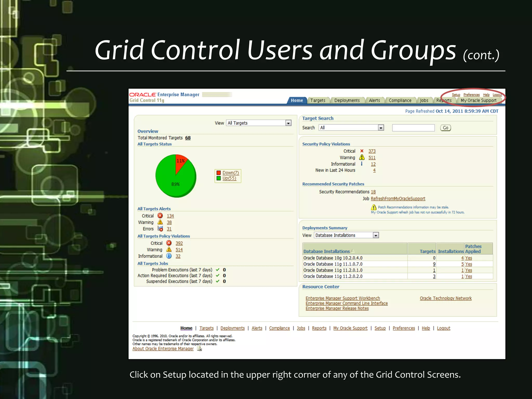Click the green Up swatch in the legend

tap(219, 178)
